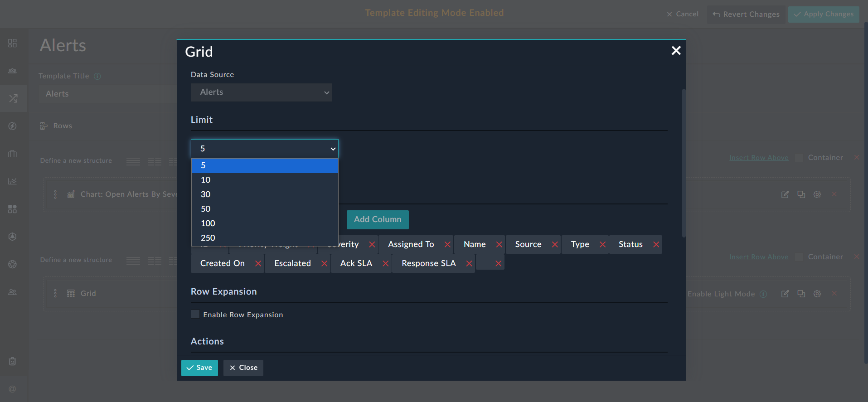The image size is (868, 402).
Task: Grab the drag handle of the Grid widget
Action: pos(55,293)
